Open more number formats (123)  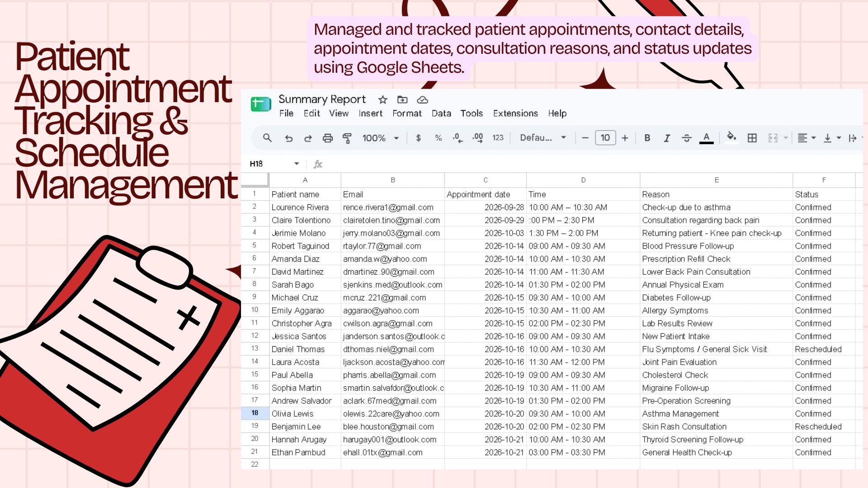tap(498, 138)
